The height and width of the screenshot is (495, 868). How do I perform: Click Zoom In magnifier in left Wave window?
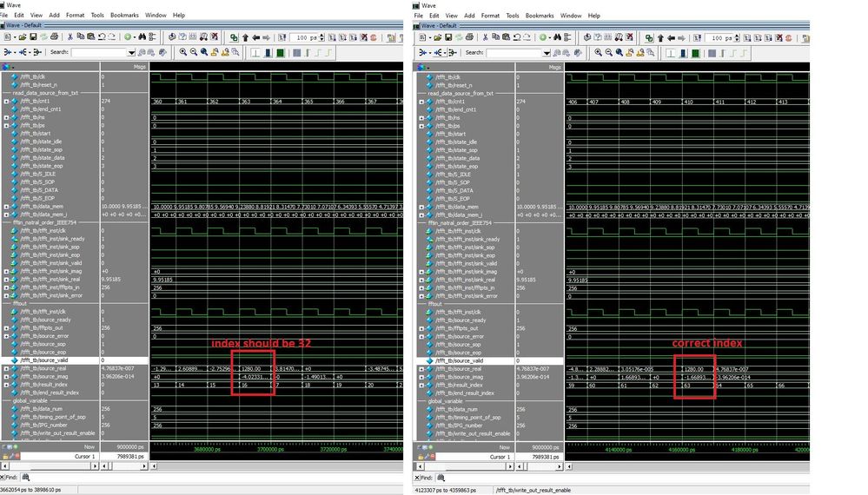(x=183, y=52)
